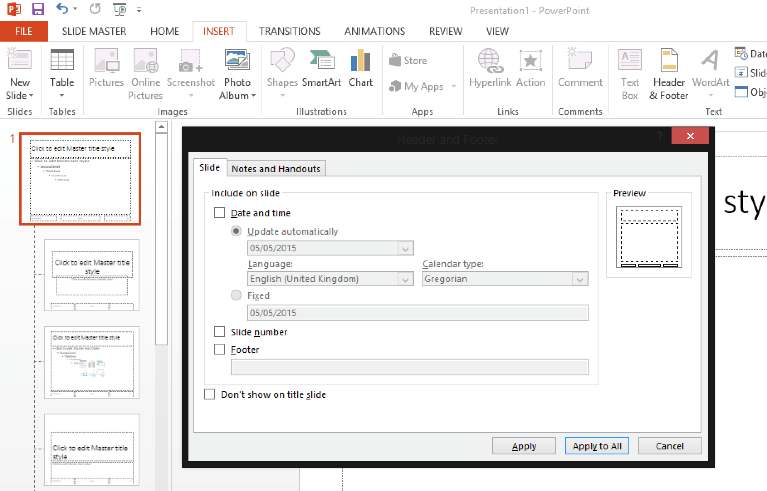
Task: Tick the Slide number checkbox
Action: coord(220,332)
